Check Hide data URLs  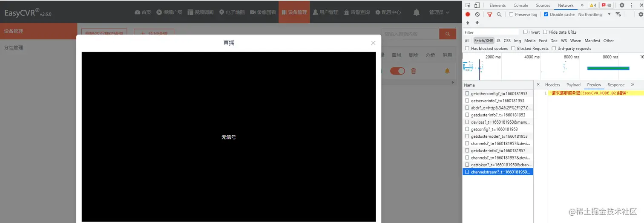(545, 32)
